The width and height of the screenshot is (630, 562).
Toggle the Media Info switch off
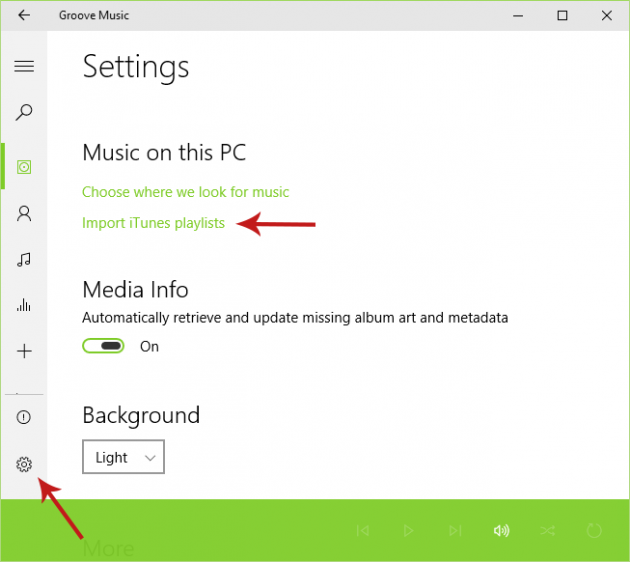103,346
